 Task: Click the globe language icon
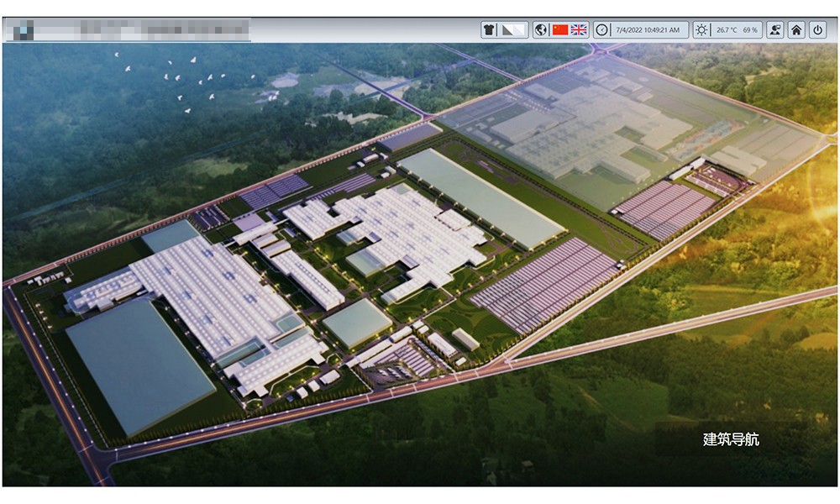coord(541,30)
